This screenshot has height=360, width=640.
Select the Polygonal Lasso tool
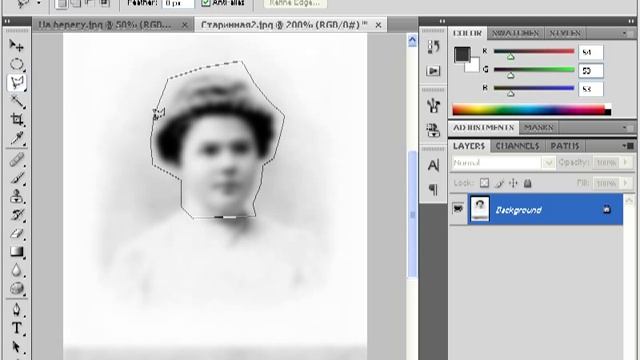(16, 83)
